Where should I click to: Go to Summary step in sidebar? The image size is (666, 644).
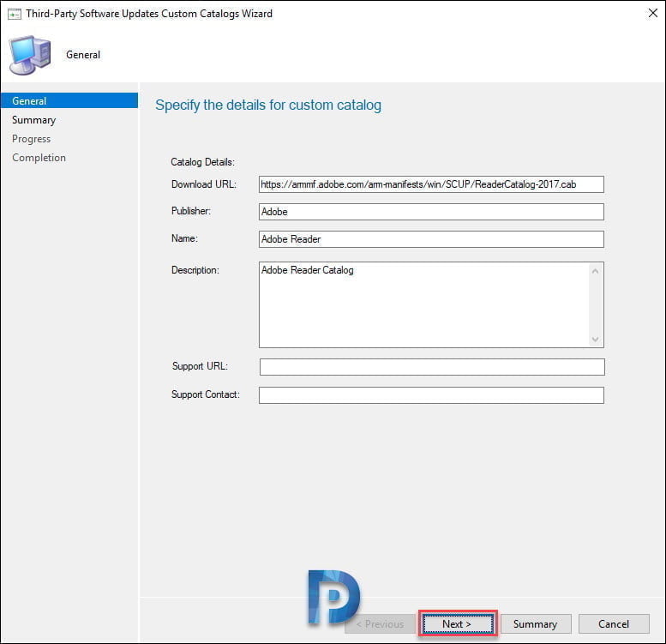(x=34, y=120)
